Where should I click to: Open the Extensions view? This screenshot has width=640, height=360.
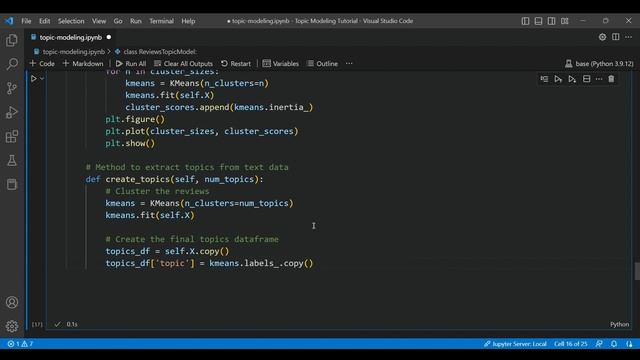click(x=12, y=136)
